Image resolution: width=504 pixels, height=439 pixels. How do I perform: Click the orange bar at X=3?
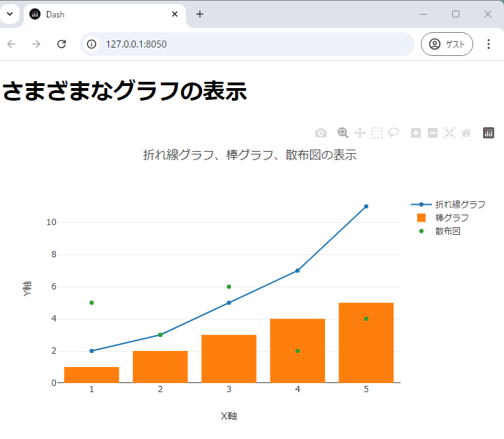coord(229,359)
